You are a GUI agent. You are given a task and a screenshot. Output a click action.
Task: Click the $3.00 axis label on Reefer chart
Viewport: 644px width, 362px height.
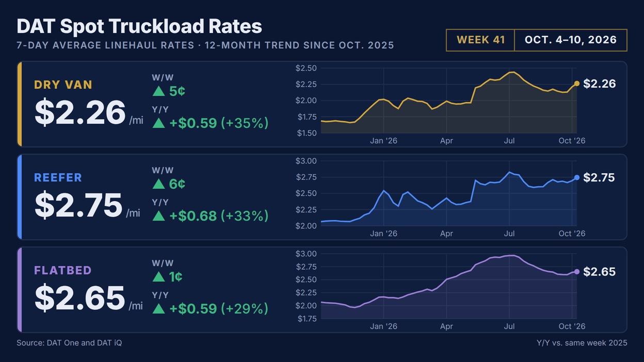pos(306,161)
